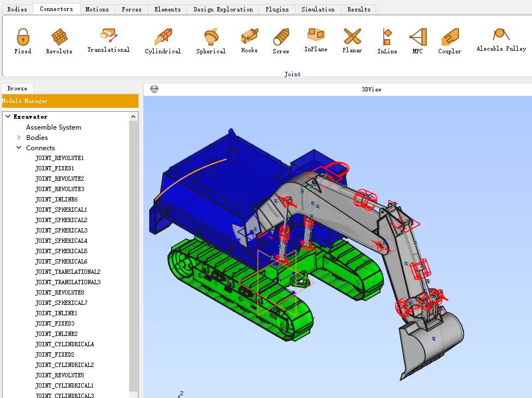The height and width of the screenshot is (398, 532).
Task: Click the 3DView logo icon
Action: pos(154,89)
